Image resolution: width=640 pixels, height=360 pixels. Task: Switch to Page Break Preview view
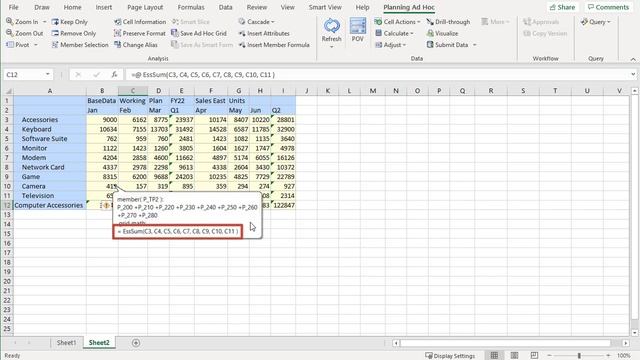point(534,356)
